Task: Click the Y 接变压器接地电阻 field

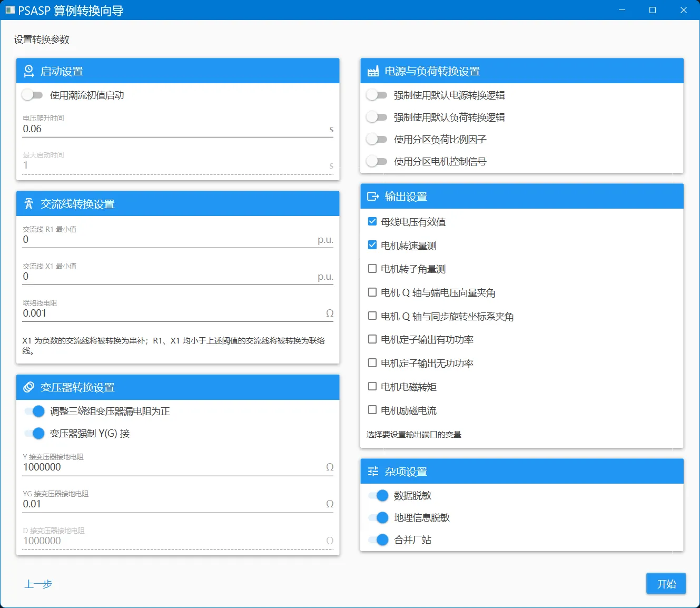Action: (x=178, y=464)
